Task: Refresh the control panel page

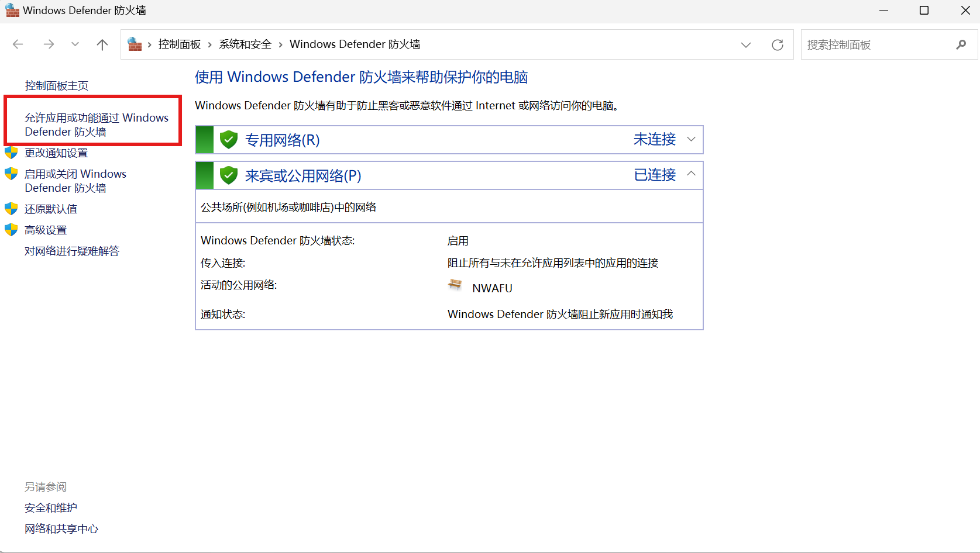Action: click(778, 45)
